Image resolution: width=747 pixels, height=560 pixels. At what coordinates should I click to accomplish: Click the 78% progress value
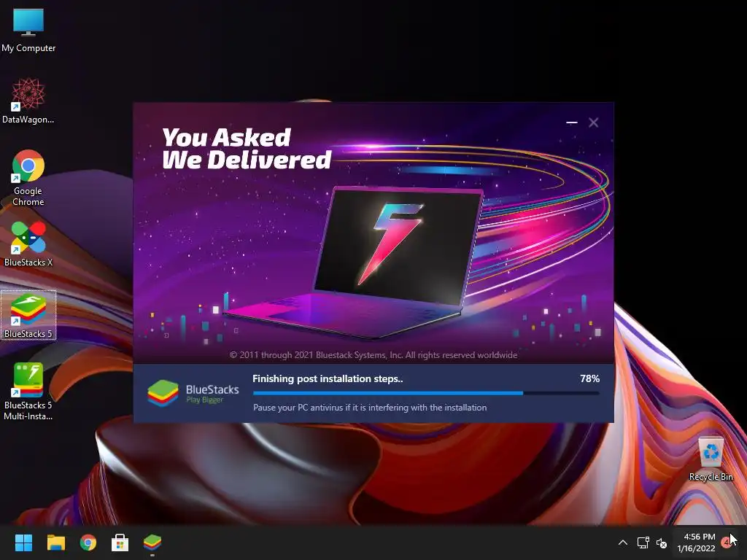point(589,378)
